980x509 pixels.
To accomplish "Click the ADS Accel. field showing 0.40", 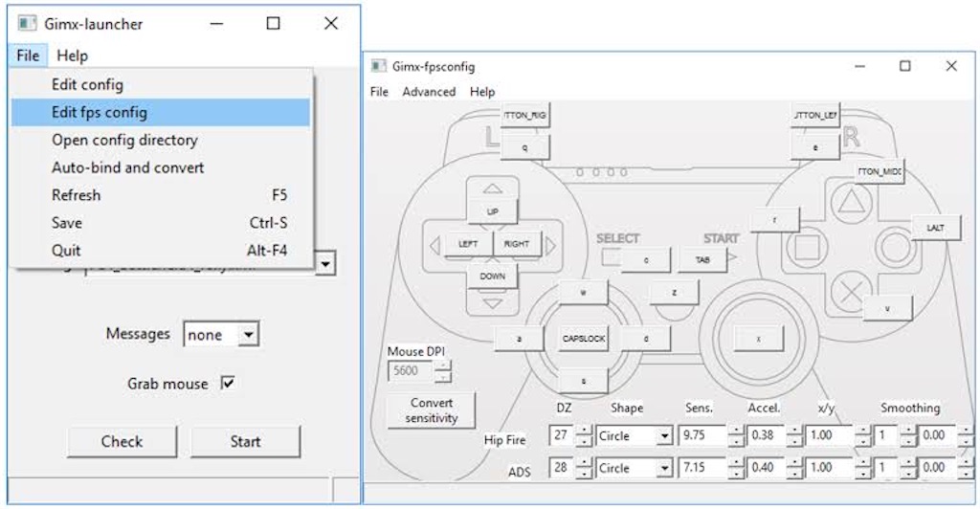I will tap(767, 468).
